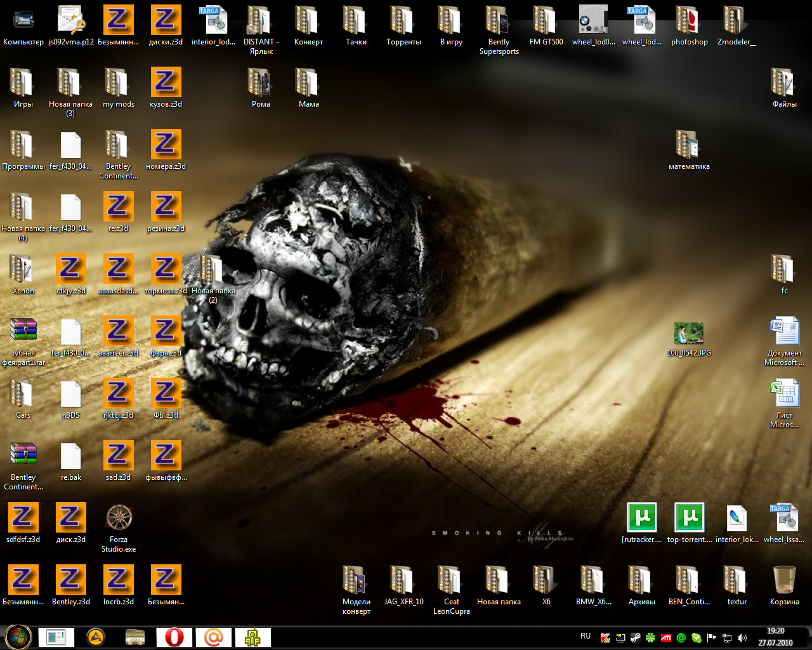Open the [rutracker... torrent file

641,524
